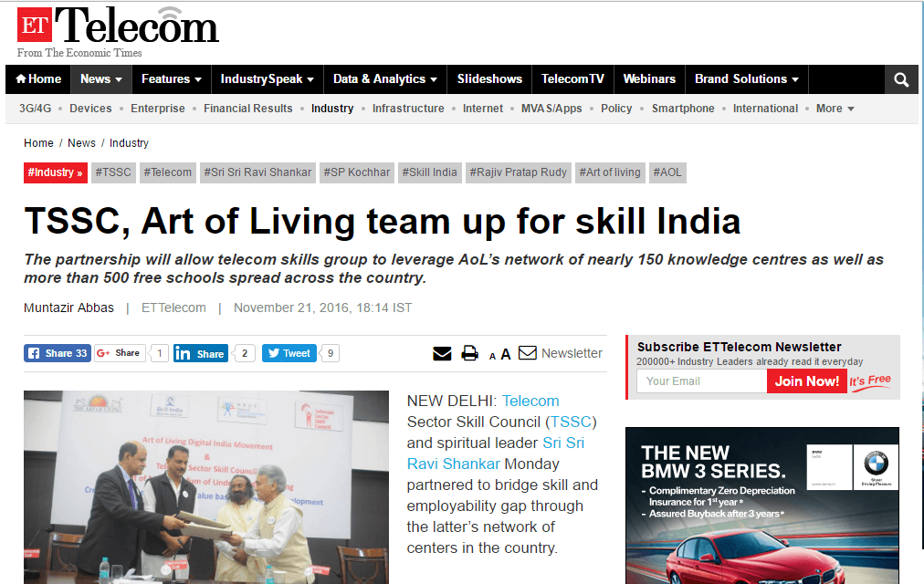924x584 pixels.
Task: Expand Data & Analytics dropdown
Action: click(x=385, y=78)
